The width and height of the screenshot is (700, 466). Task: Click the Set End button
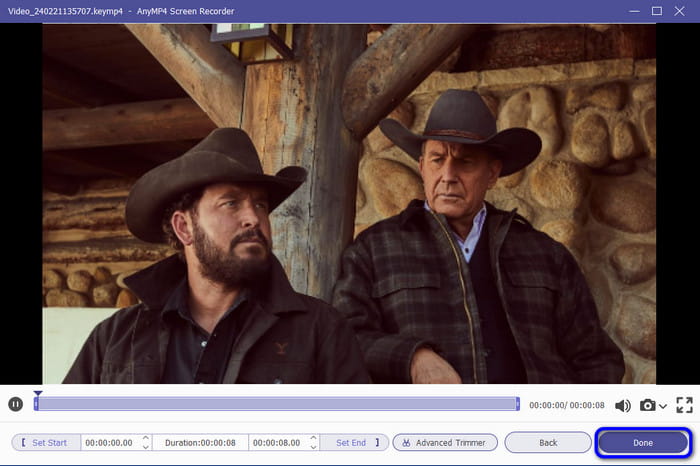(354, 443)
